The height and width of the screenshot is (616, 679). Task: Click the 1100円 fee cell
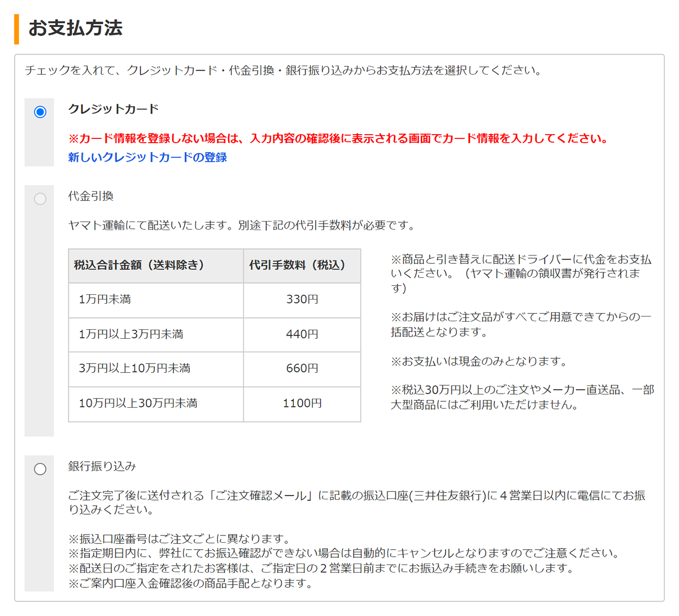point(302,404)
